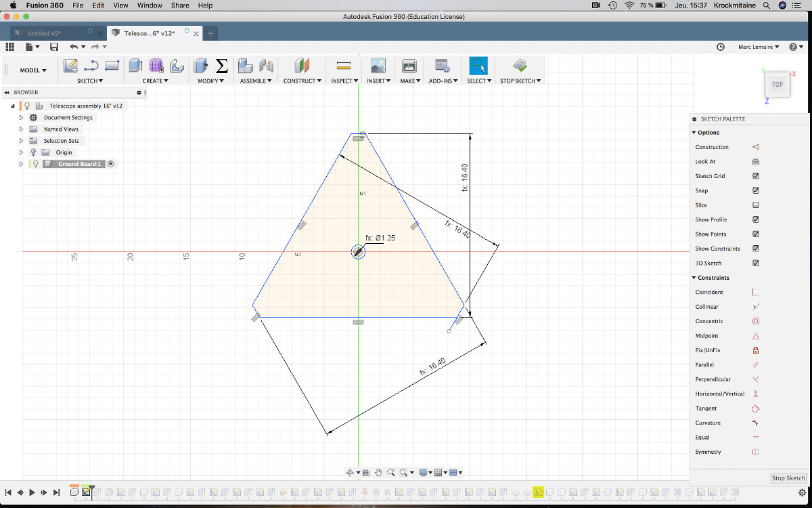
Task: Click the Joint icon in Assemble group
Action: pyautogui.click(x=266, y=66)
